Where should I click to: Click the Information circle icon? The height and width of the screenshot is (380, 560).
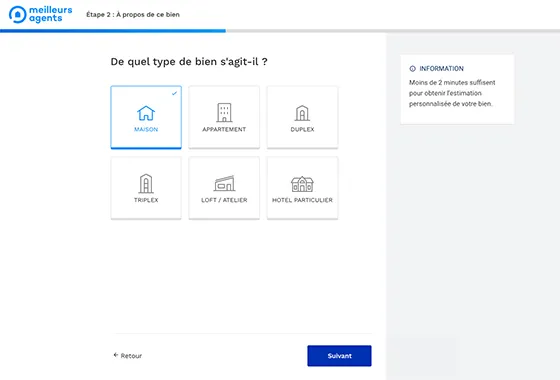(412, 69)
